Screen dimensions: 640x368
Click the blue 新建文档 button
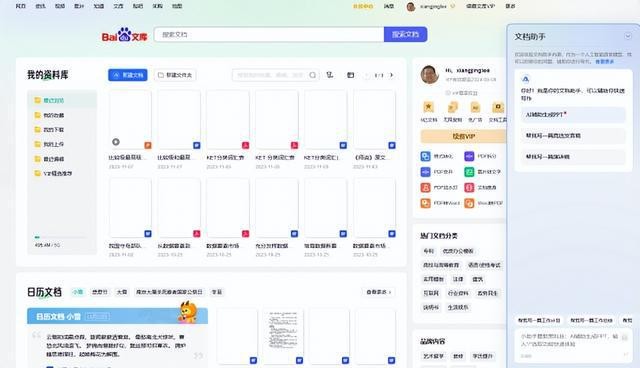click(x=128, y=75)
